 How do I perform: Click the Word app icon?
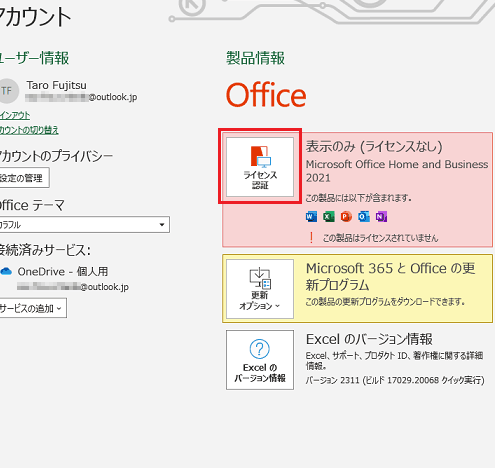click(x=311, y=217)
